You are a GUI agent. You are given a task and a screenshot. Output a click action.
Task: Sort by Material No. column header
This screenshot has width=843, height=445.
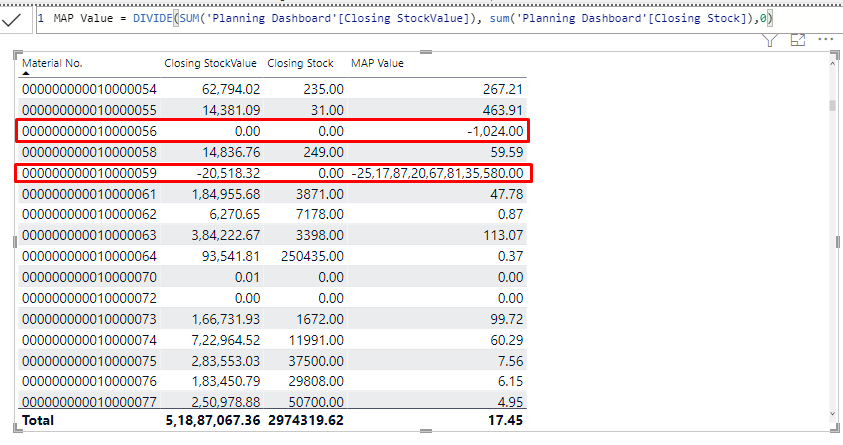pyautogui.click(x=52, y=63)
